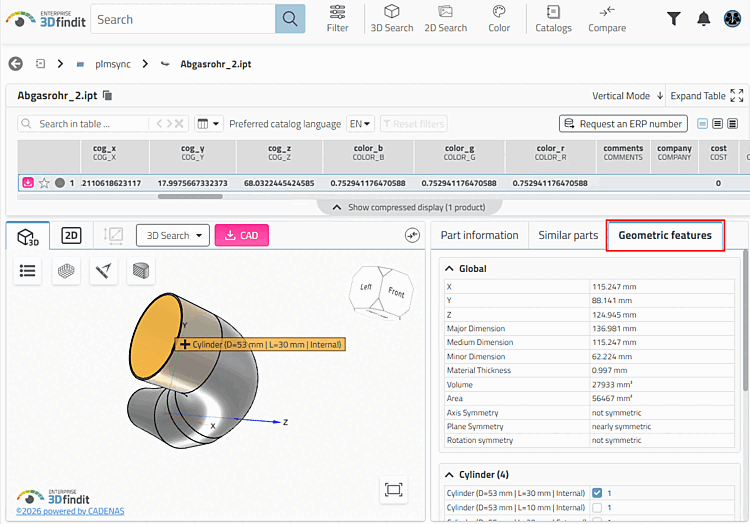Click the Left/Front orientation cube
The height and width of the screenshot is (524, 750).
pyautogui.click(x=381, y=293)
